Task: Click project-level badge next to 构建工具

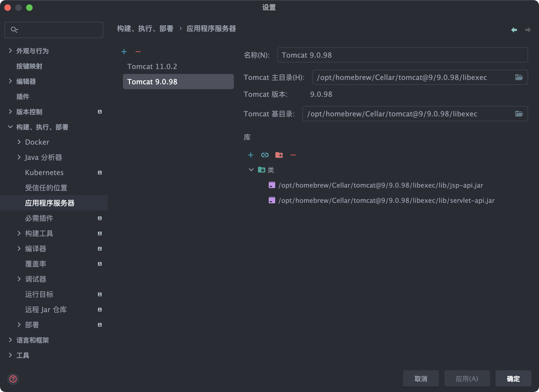Action: coord(100,234)
